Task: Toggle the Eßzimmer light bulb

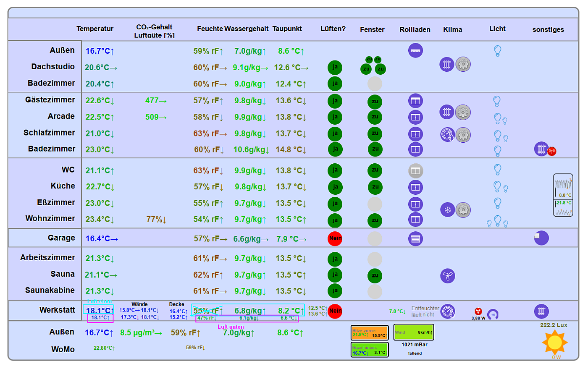Action: (x=498, y=203)
